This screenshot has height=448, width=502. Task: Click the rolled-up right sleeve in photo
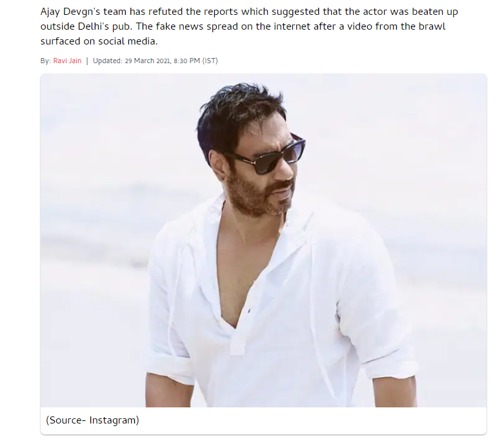click(x=389, y=366)
